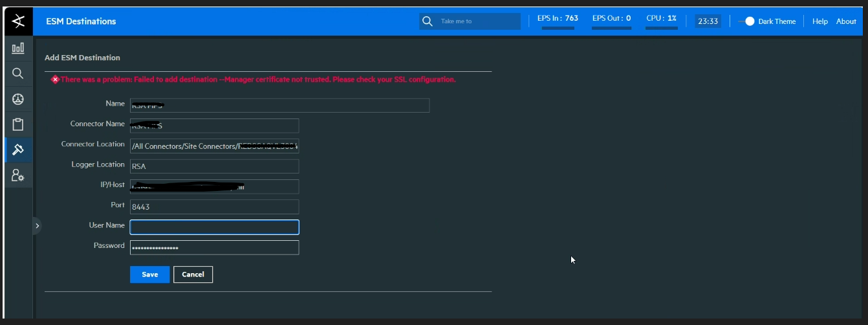Open the About link
The height and width of the screenshot is (325, 868).
tap(846, 21)
